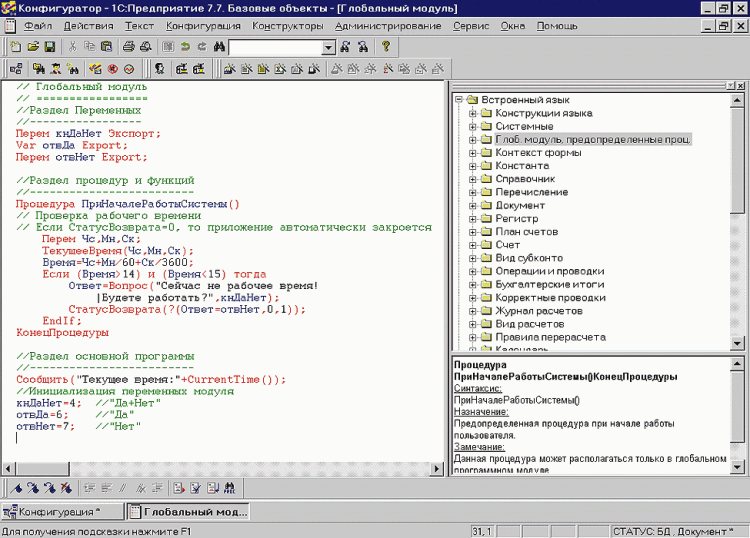The width and height of the screenshot is (750, 538).
Task: Open the metadata tree structure icon
Action: (x=16, y=69)
